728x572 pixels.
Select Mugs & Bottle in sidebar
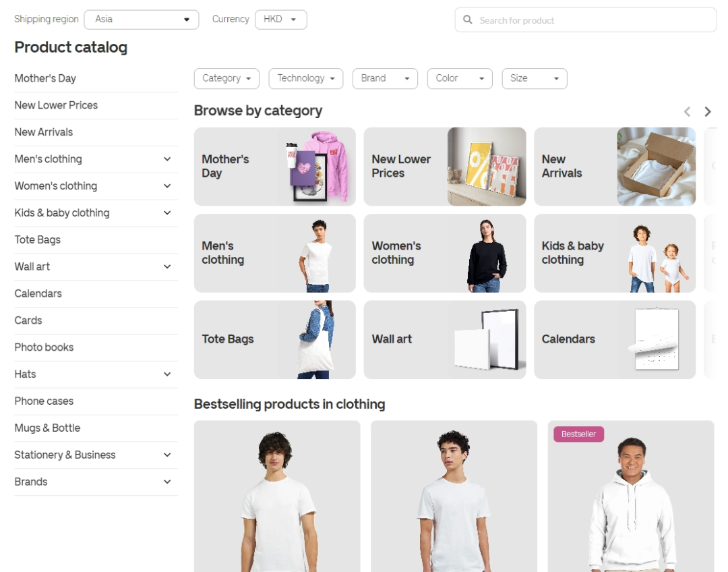point(47,428)
